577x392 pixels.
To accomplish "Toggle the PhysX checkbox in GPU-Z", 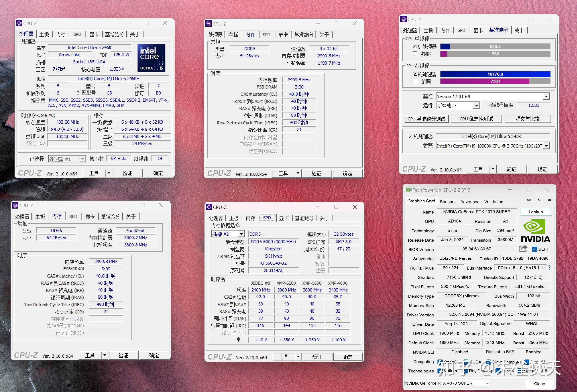I will point(498,371).
